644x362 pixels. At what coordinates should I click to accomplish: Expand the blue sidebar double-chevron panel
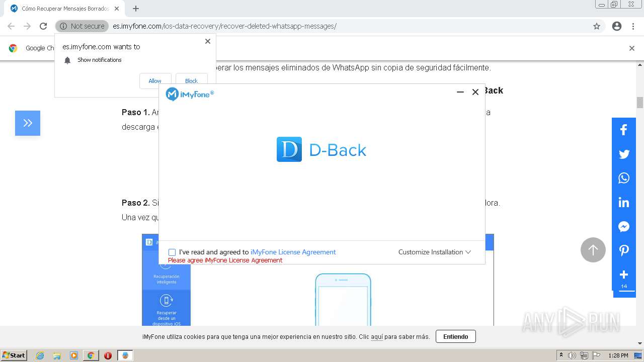pos(28,123)
